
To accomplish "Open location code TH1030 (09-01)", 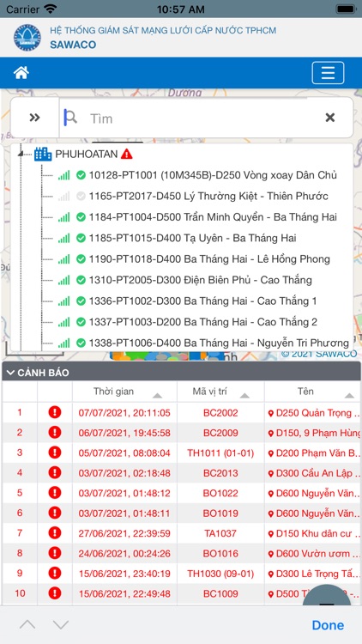I will pos(220,574).
